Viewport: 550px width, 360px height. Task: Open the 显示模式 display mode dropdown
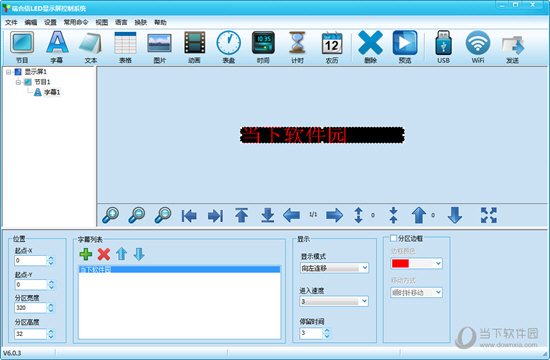334,268
